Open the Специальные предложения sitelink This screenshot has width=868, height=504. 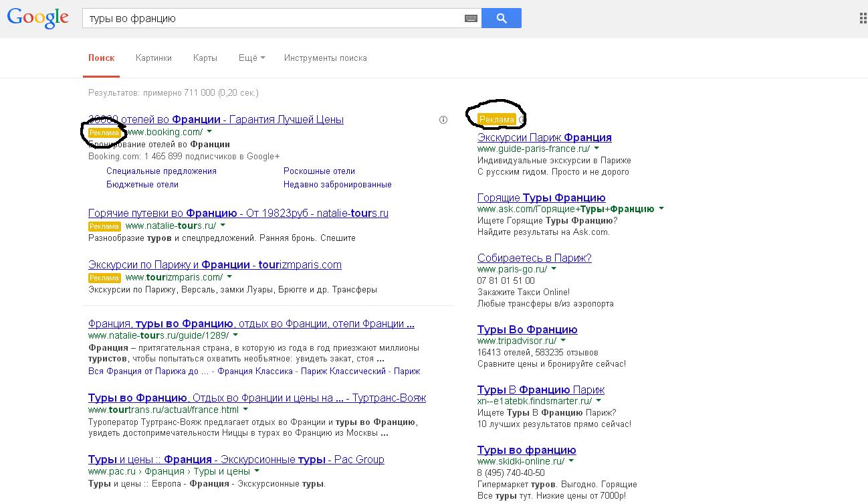point(161,171)
